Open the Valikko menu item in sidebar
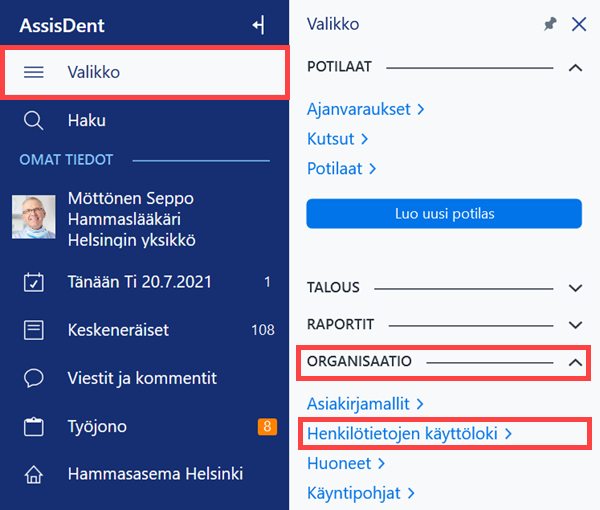This screenshot has height=510, width=600. point(145,72)
